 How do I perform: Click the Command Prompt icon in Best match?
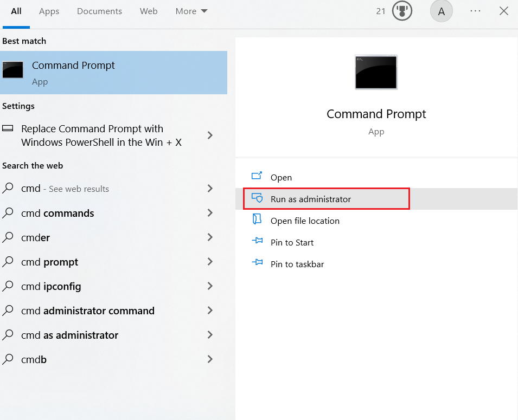(12, 70)
